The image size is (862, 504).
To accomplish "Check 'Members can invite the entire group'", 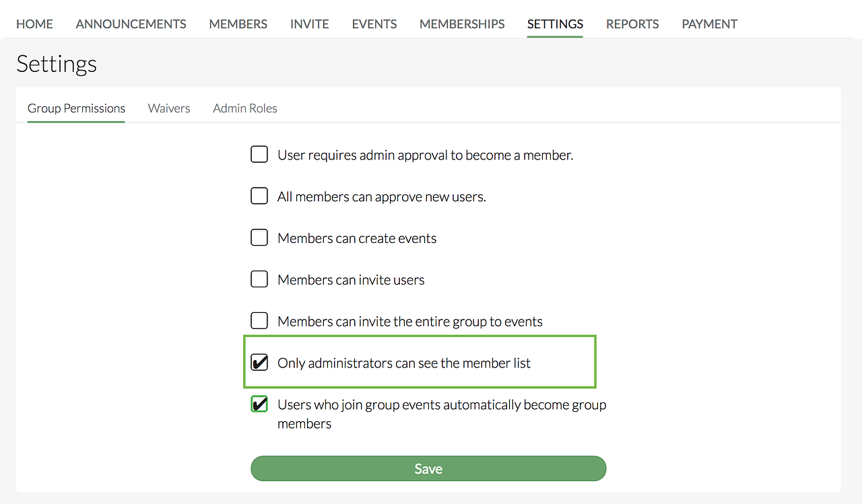I will [x=259, y=321].
